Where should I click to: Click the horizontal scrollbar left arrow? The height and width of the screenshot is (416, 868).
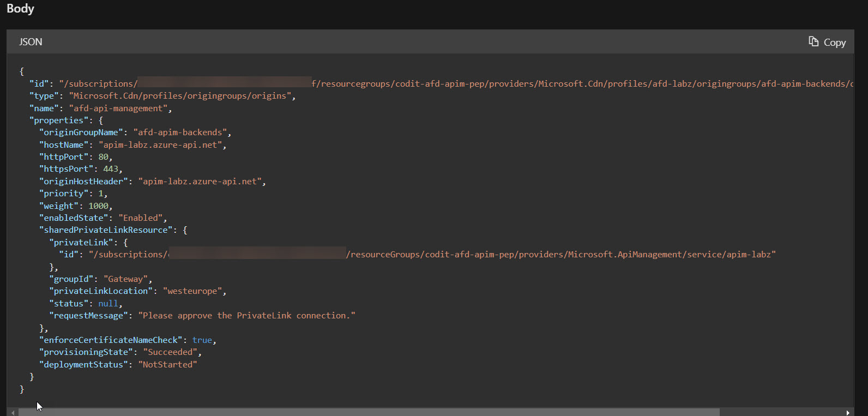click(13, 412)
